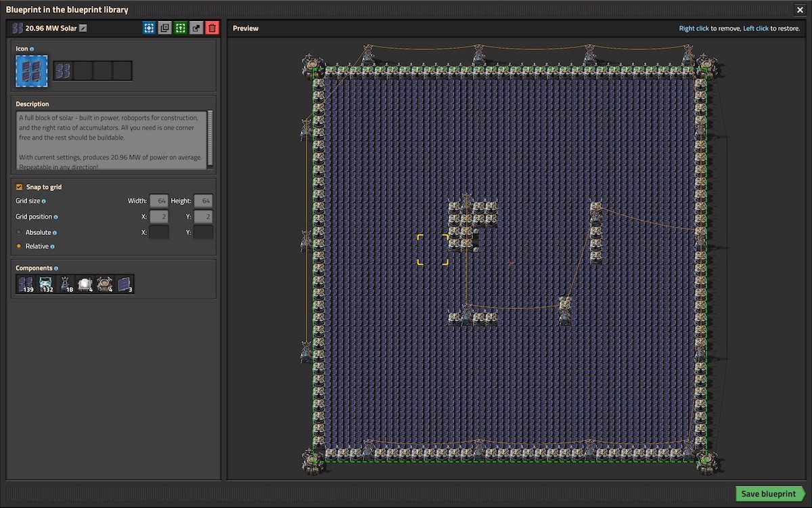Select the Relative radio option

19,247
